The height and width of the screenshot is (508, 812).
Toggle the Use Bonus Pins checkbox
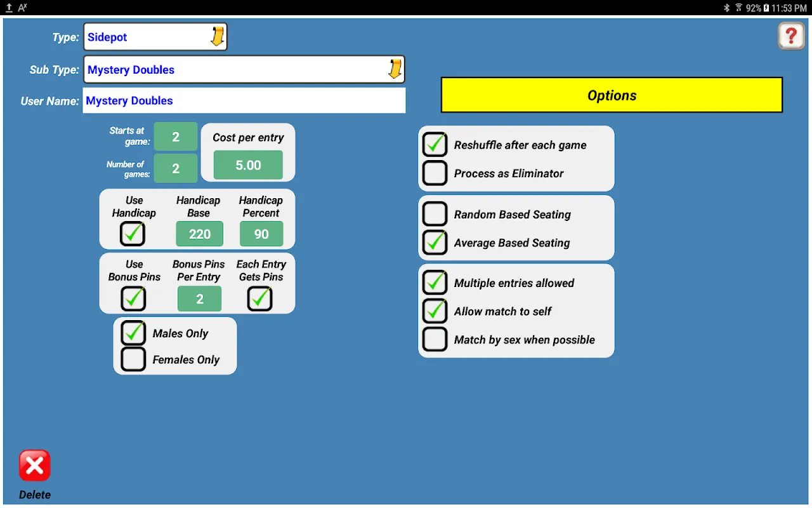(133, 298)
